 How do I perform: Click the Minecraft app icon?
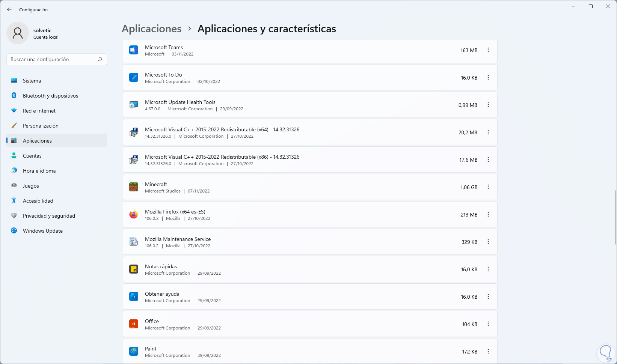(x=134, y=187)
